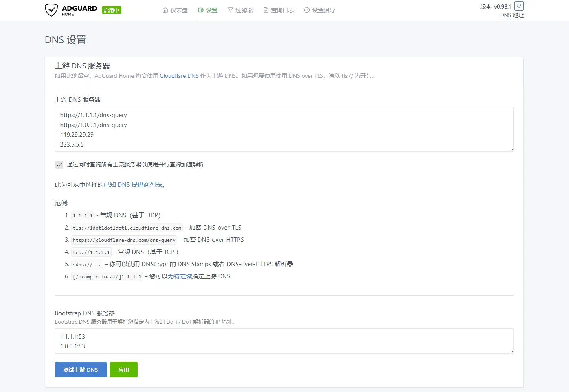The width and height of the screenshot is (569, 392).
Task: Click the tls://1dot1dot1dot1.cloudflare-dns.com example code
Action: tap(127, 228)
